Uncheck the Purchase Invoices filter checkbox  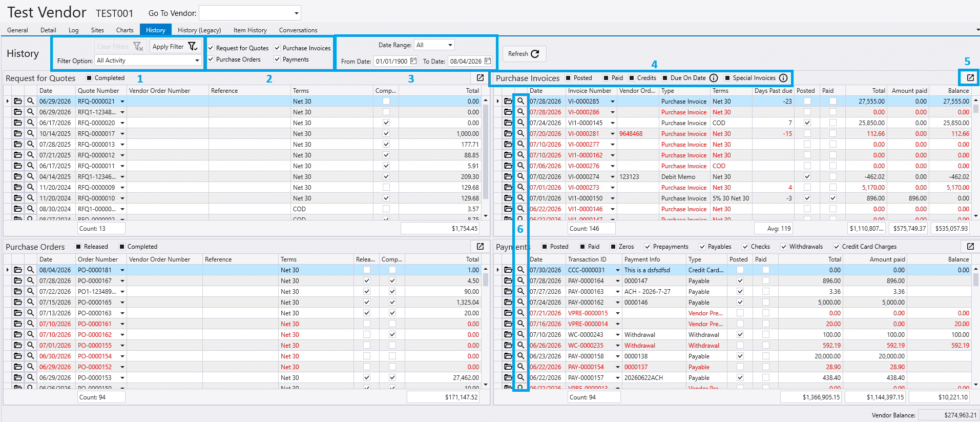(277, 48)
